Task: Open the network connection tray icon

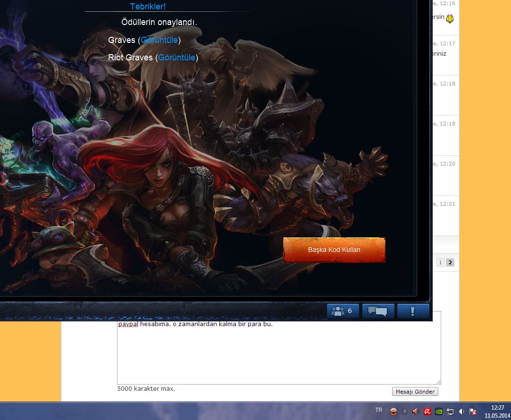Action: (x=450, y=412)
